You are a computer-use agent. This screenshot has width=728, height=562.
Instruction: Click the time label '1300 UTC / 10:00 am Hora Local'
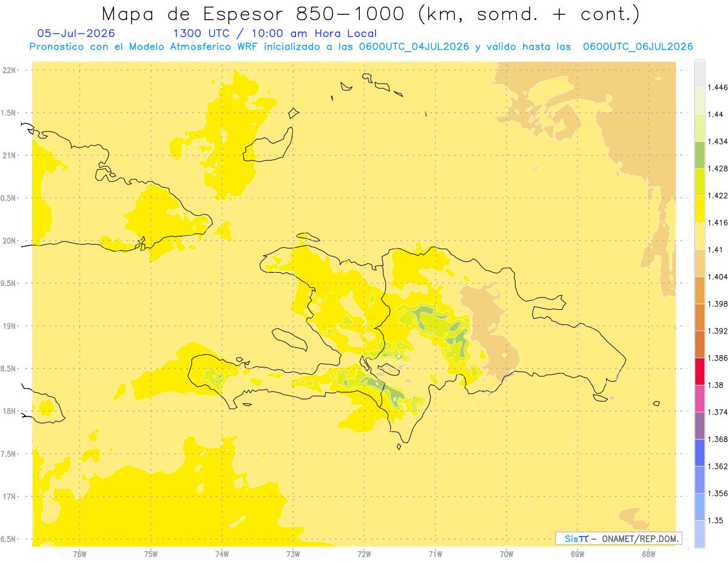[x=275, y=33]
